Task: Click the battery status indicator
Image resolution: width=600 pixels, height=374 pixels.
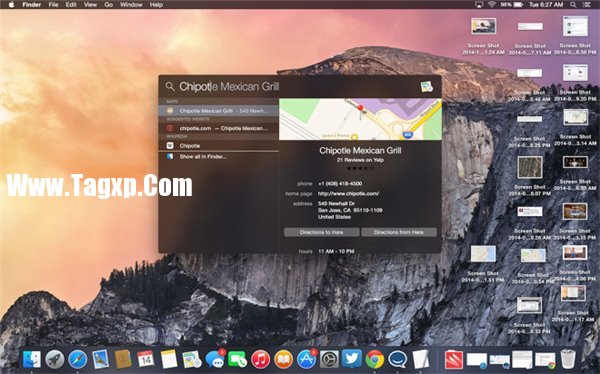Action: (x=512, y=5)
